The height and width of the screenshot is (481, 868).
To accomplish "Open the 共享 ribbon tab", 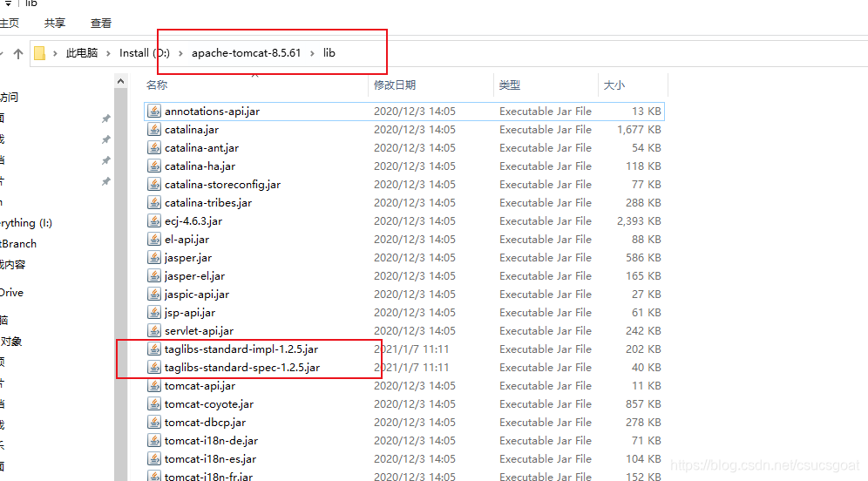I will tap(55, 24).
